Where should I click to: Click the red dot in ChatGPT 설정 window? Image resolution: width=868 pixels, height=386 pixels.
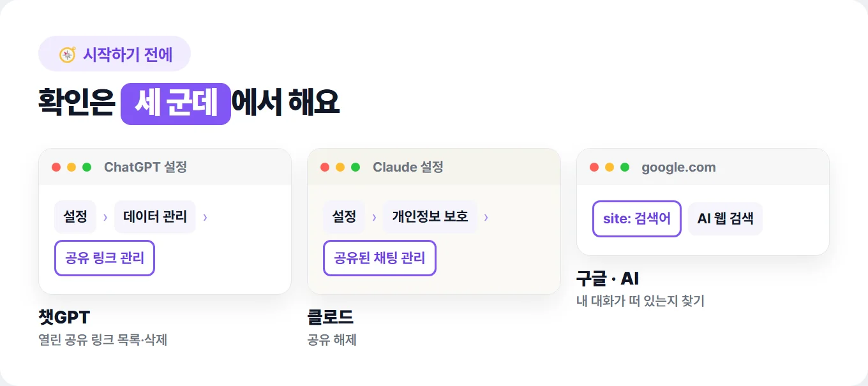coord(56,167)
